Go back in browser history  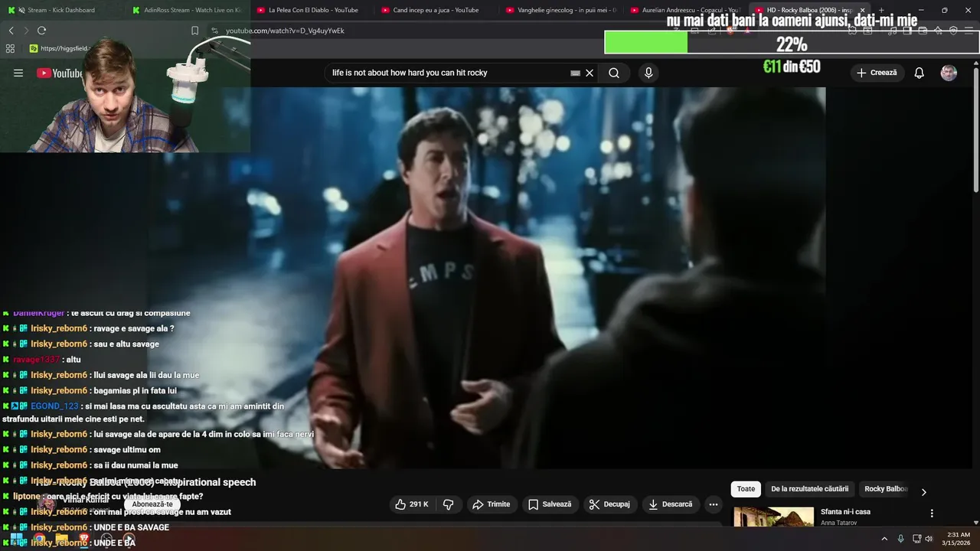click(x=11, y=31)
